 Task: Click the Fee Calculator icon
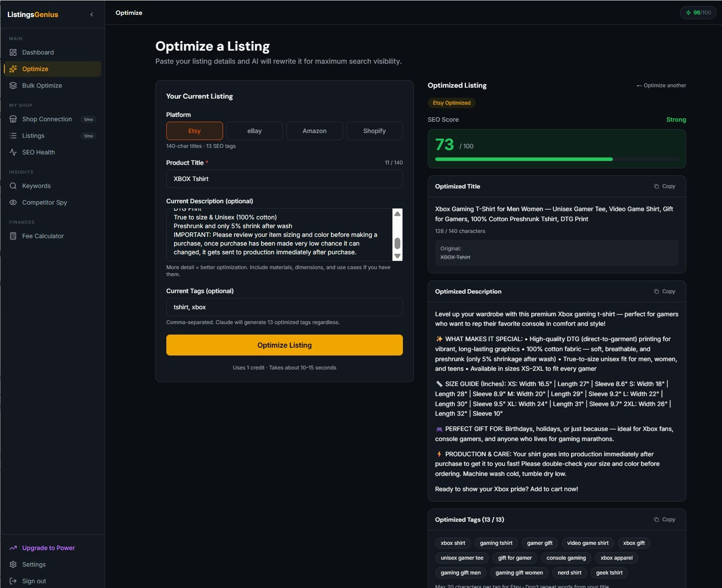click(13, 236)
